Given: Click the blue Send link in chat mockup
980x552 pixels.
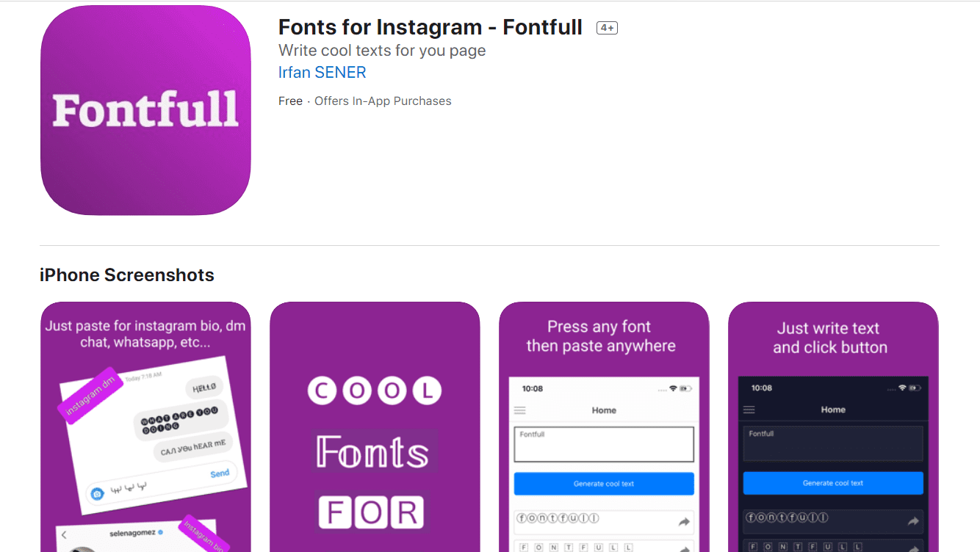Looking at the screenshot, I should pyautogui.click(x=220, y=473).
